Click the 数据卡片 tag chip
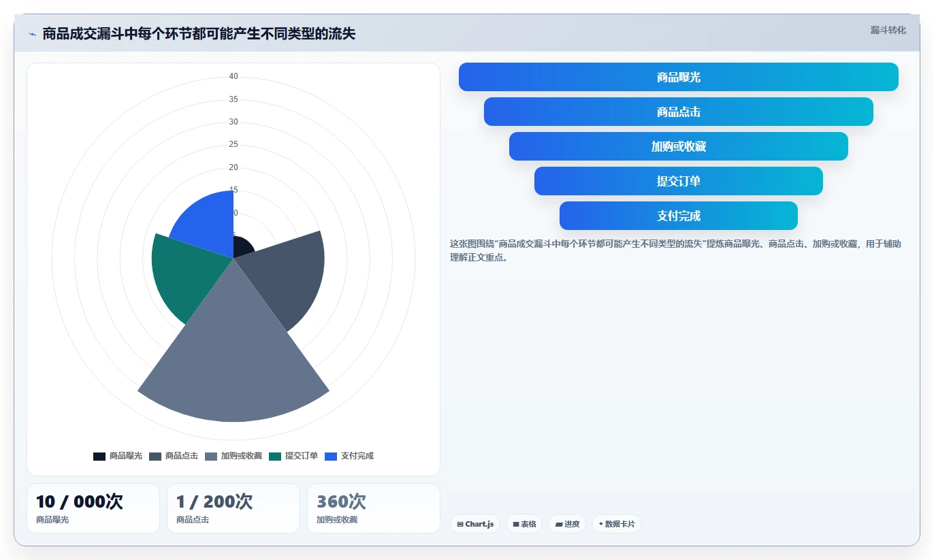This screenshot has width=934, height=560. click(617, 524)
